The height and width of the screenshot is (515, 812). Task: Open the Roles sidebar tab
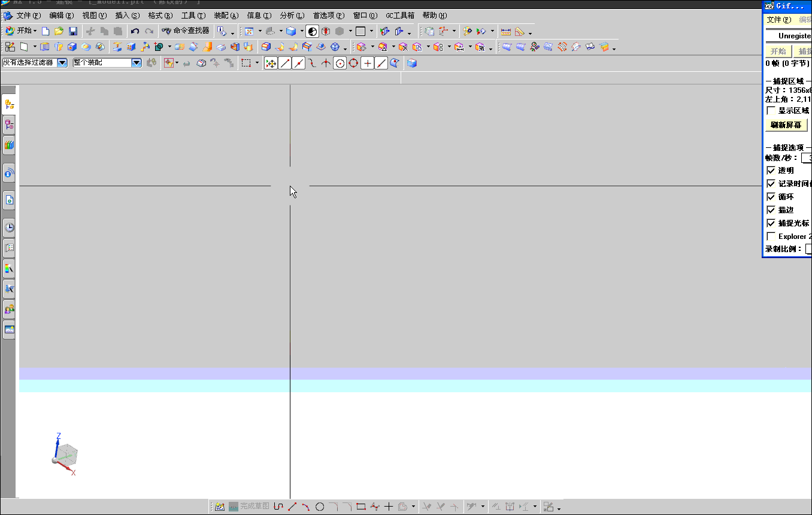(x=9, y=309)
